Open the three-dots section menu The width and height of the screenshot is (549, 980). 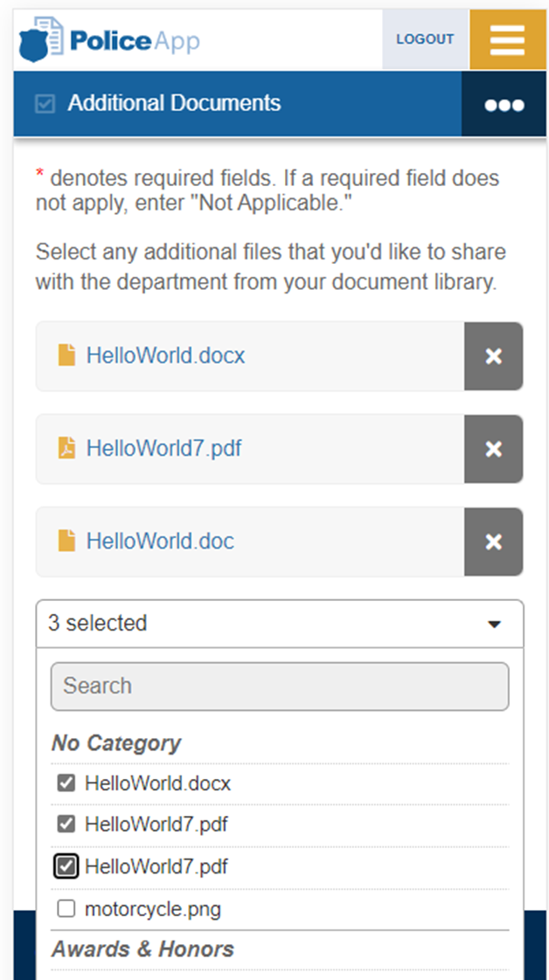point(504,104)
